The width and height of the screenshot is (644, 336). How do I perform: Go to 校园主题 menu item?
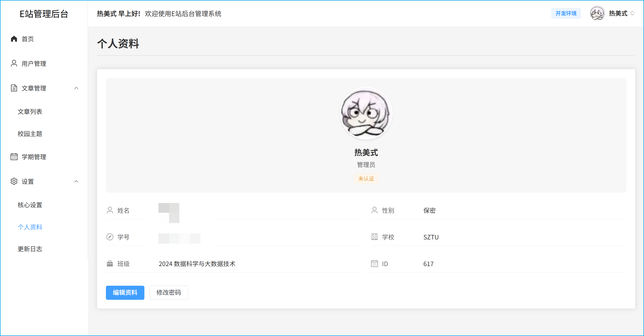coord(30,134)
